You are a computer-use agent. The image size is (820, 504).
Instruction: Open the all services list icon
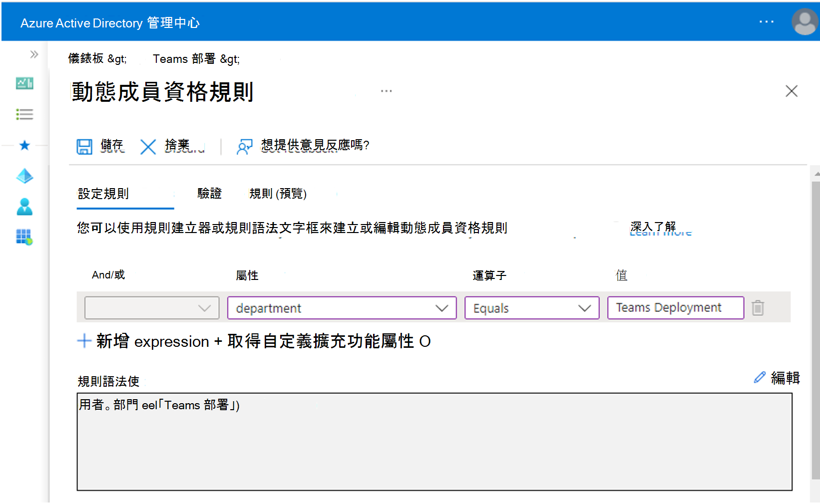[x=24, y=114]
